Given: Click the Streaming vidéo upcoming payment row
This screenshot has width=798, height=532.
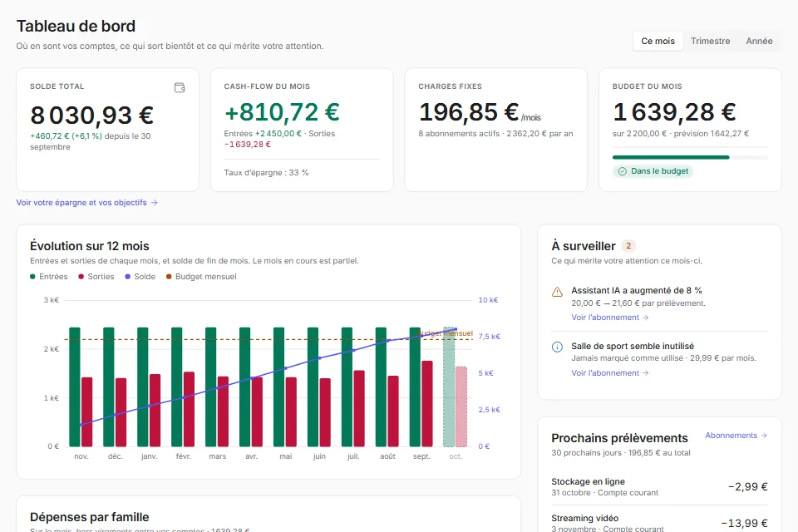Looking at the screenshot, I should pos(659,521).
